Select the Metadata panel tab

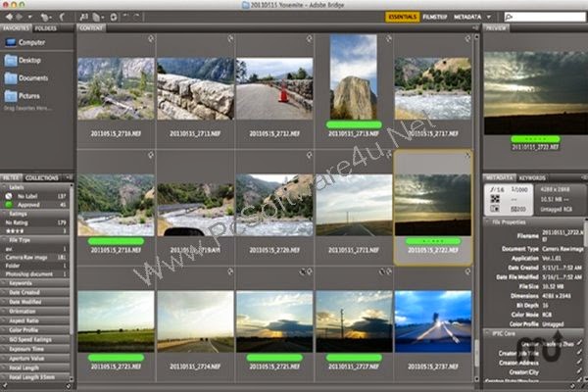[500, 177]
